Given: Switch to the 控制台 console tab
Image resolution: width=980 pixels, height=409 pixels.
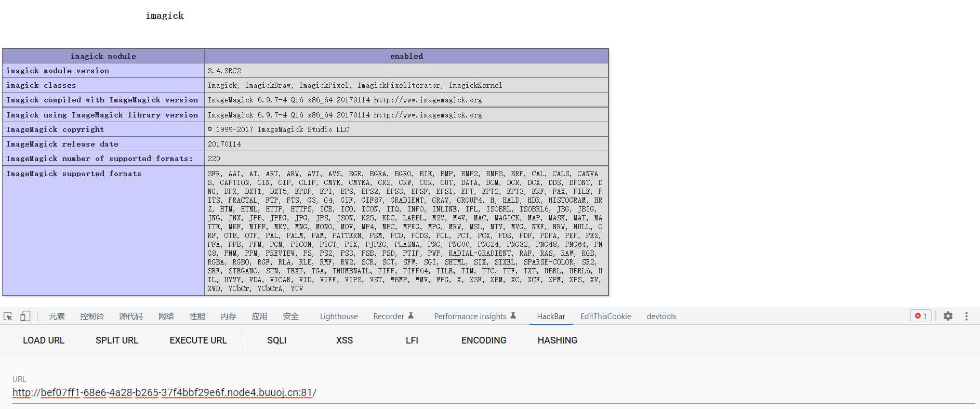Looking at the screenshot, I should click(92, 316).
